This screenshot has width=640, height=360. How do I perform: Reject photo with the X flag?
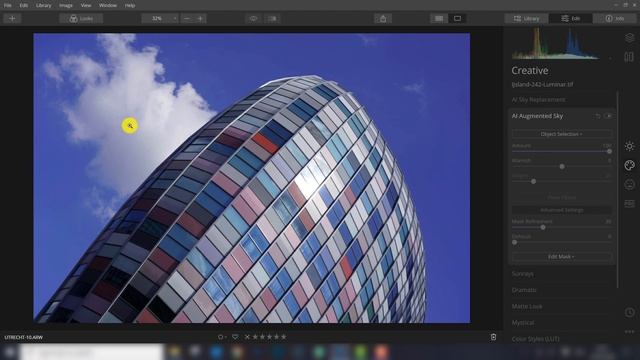247,337
